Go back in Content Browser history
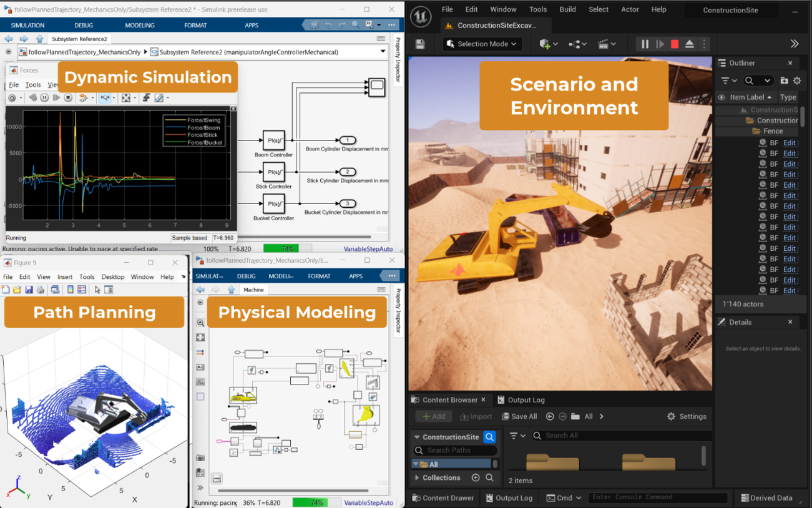 coord(550,416)
